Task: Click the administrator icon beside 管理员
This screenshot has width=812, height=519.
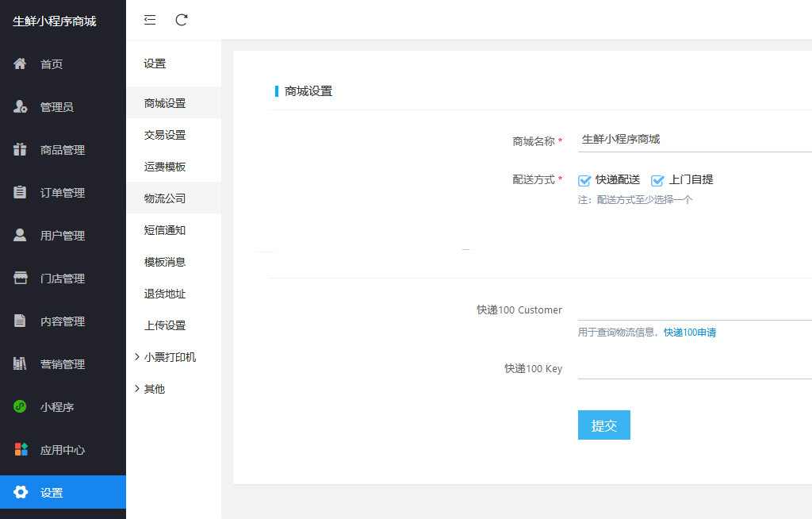Action: pyautogui.click(x=21, y=107)
